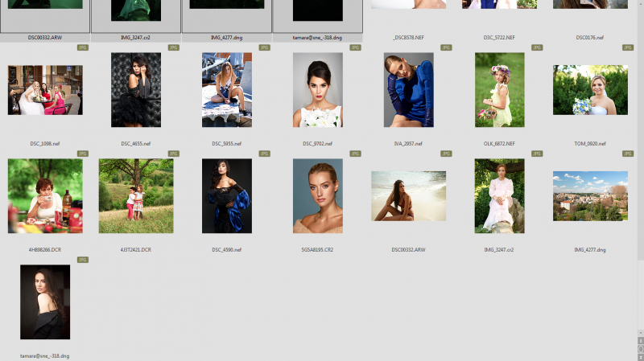Click the 4H898266.DCR filename
Image resolution: width=644 pixels, height=361 pixels.
(45, 249)
